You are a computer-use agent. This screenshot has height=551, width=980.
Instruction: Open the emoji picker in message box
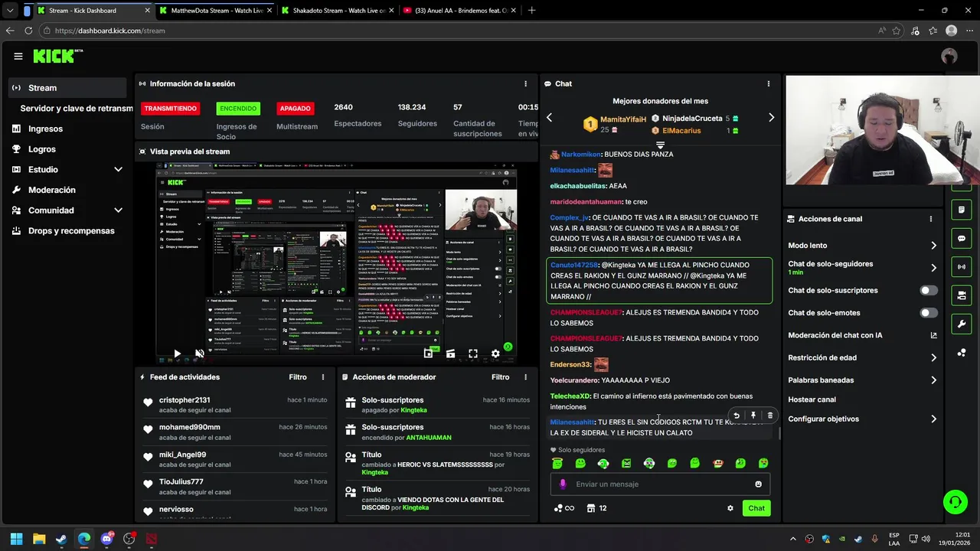[759, 484]
